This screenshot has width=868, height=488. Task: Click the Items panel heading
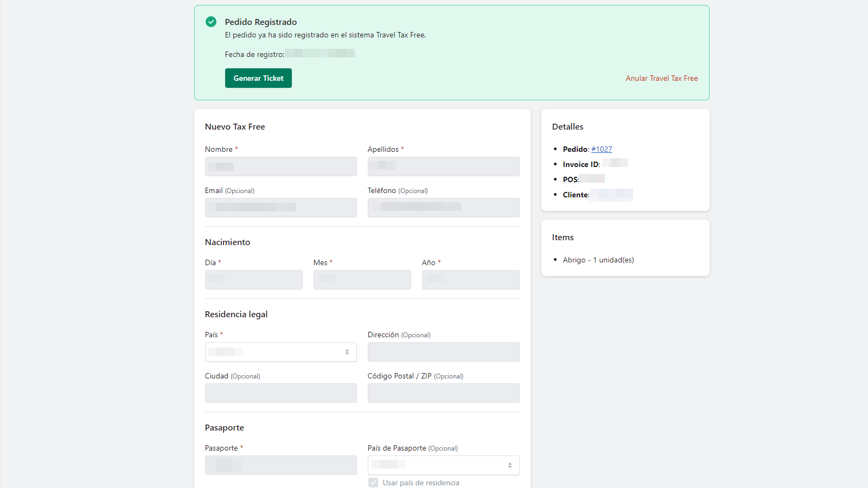tap(563, 237)
